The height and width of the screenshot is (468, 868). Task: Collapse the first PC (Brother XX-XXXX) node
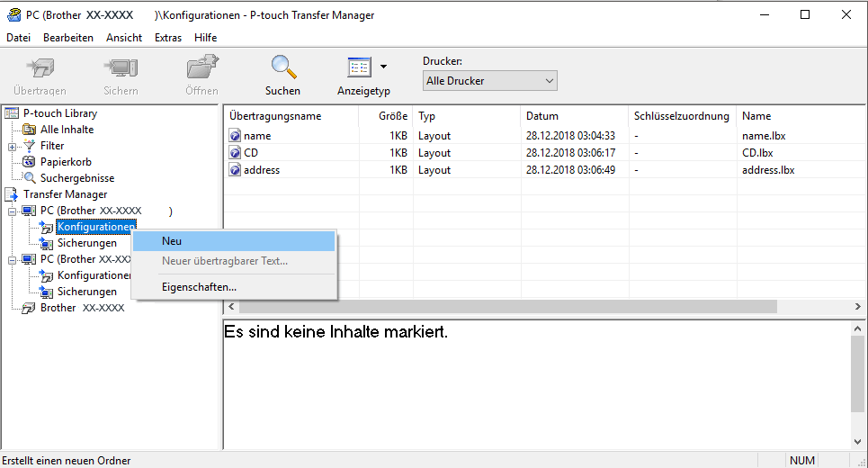point(12,211)
